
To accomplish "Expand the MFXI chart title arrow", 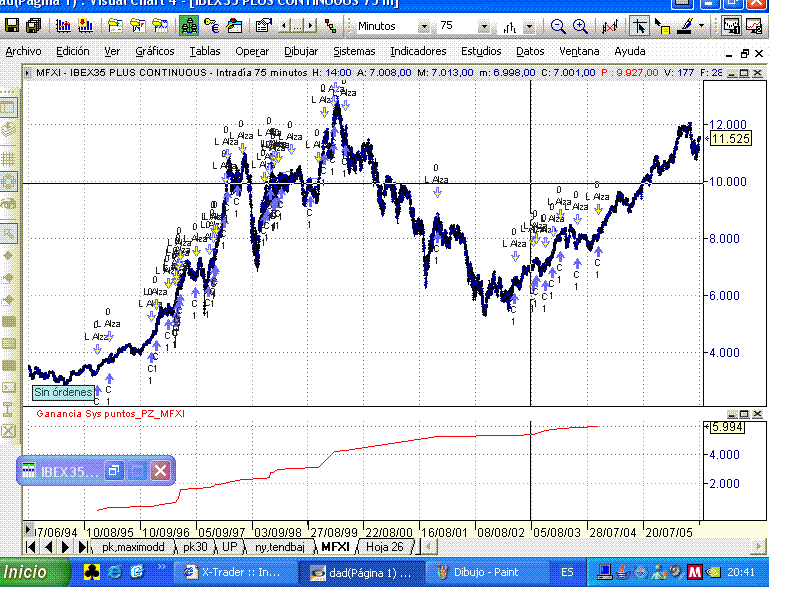I will click(27, 73).
